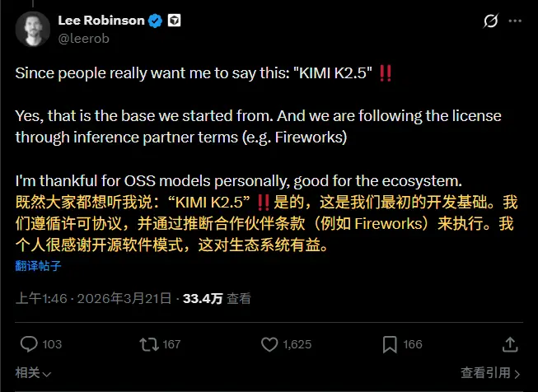Repost using the retweet arrows icon
This screenshot has width=538, height=392.
tap(147, 344)
